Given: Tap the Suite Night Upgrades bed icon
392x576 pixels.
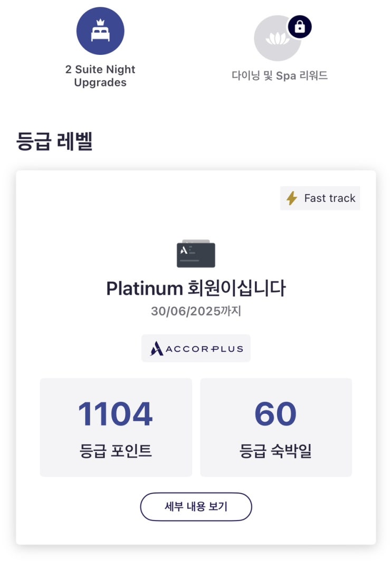Looking at the screenshot, I should click(x=100, y=31).
